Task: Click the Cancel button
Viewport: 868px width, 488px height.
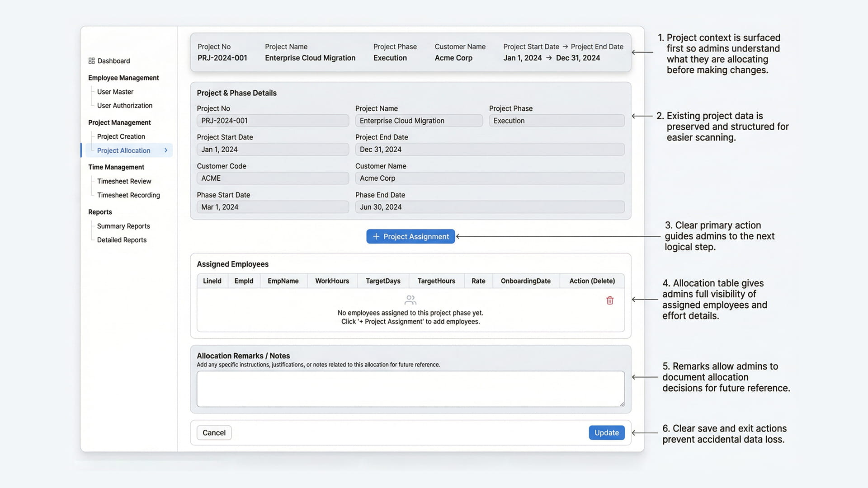Action: (214, 433)
